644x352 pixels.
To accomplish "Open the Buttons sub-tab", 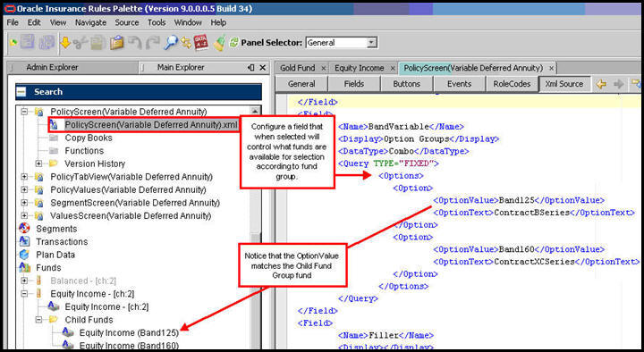I will (x=407, y=84).
